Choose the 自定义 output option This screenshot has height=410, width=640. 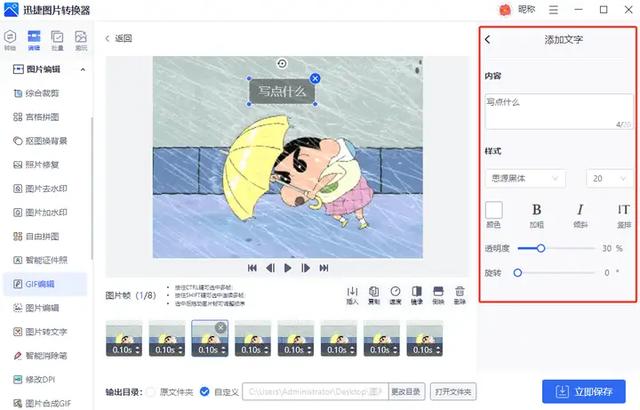[204, 392]
